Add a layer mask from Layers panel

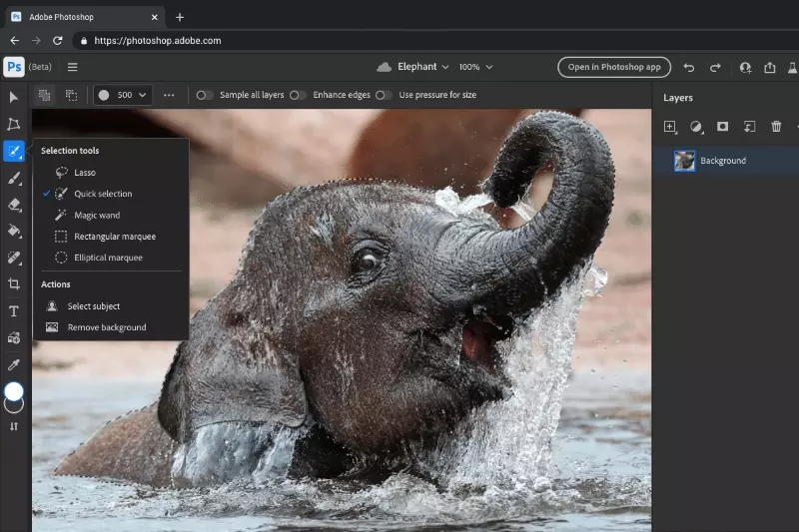click(723, 127)
